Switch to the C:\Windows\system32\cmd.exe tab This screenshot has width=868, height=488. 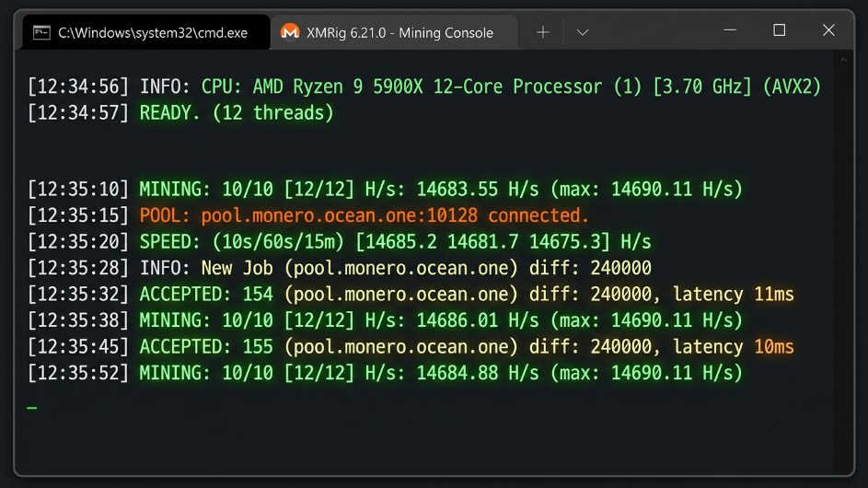click(x=146, y=32)
